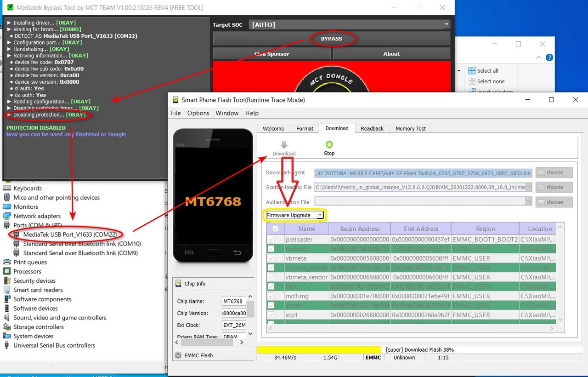Open the Scatter-loading File dropdown arrow
This screenshot has height=377, width=588.
(x=529, y=187)
